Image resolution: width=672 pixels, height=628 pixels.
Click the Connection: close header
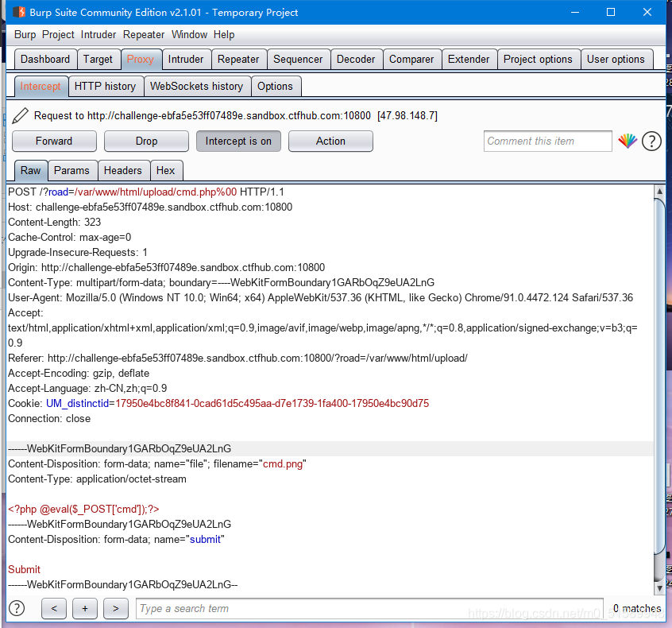tap(49, 419)
